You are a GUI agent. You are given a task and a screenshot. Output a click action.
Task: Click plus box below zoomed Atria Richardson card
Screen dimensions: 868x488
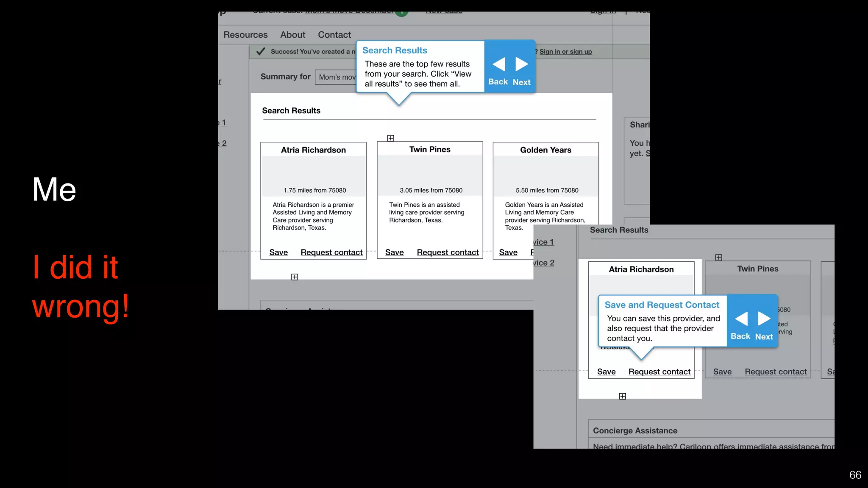622,396
